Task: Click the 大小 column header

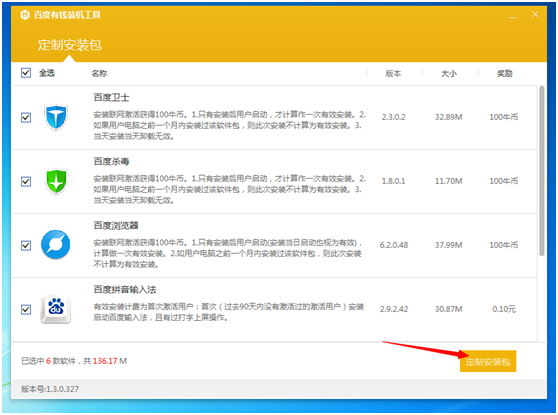Action: 449,73
